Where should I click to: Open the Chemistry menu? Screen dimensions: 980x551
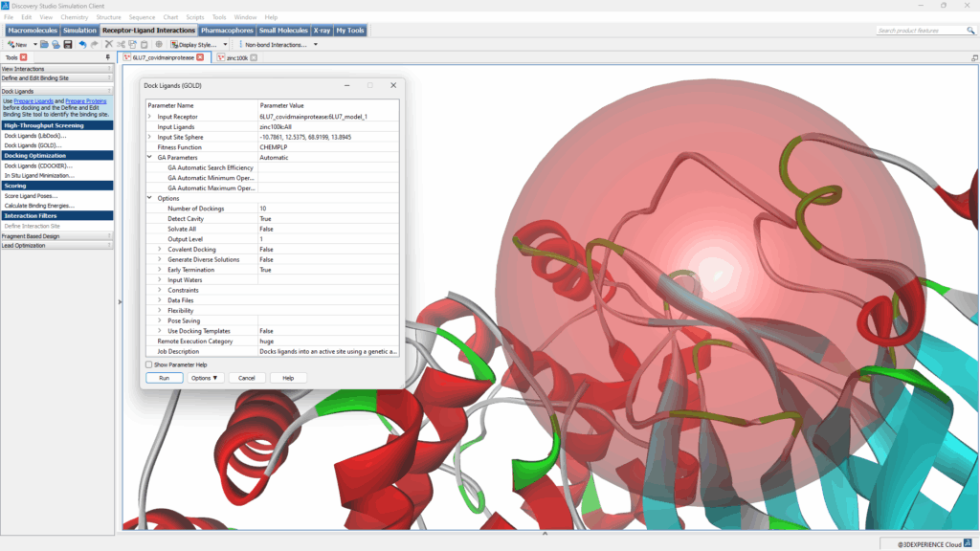(x=74, y=17)
